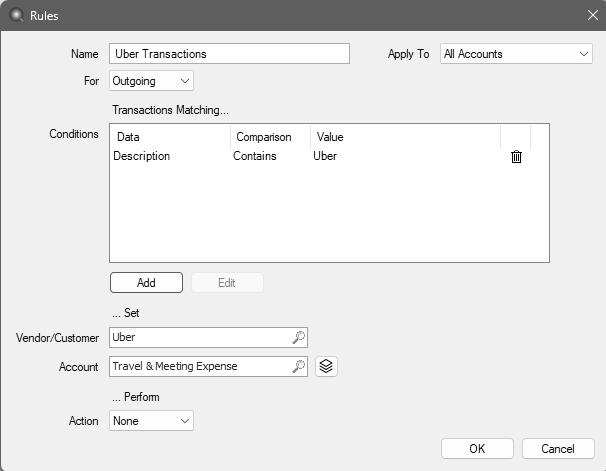Image resolution: width=606 pixels, height=471 pixels.
Task: Expand the Action dropdown set to None
Action: [x=151, y=421]
